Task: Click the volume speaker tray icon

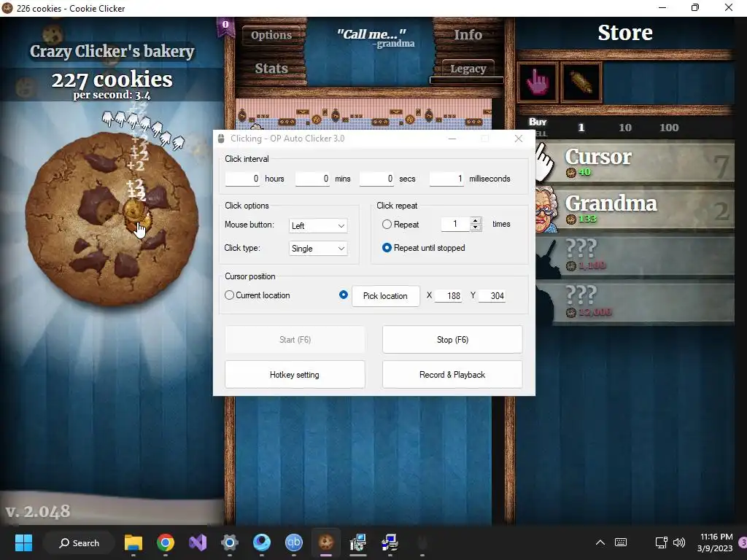Action: [679, 542]
